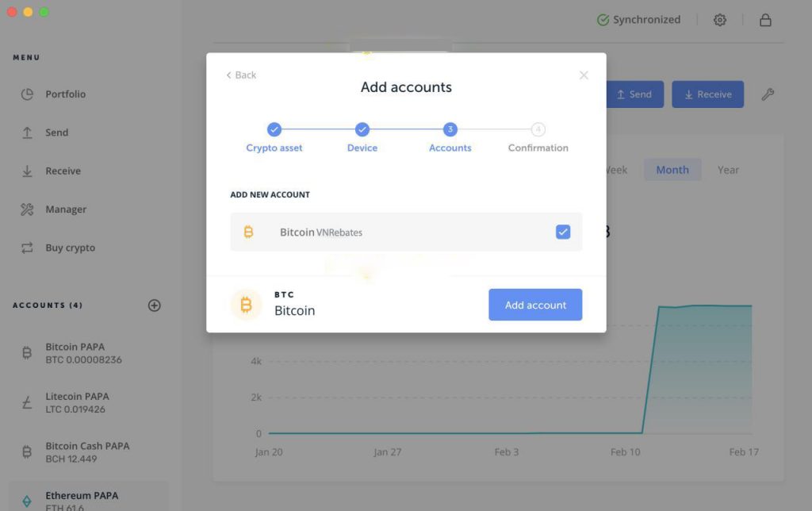Click Bitcoin PAPA coin icon
Screen dimensions: 812x511
27,353
